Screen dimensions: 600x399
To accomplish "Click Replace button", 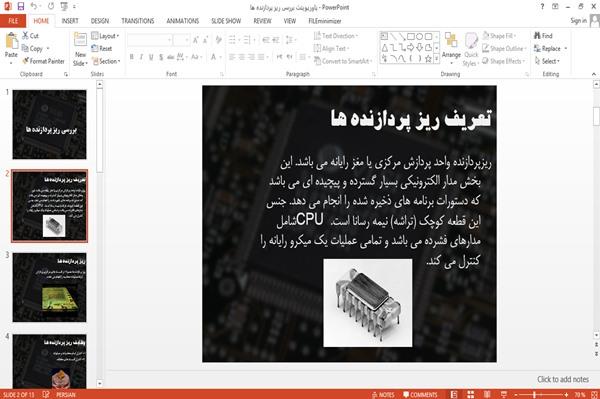I will click(x=551, y=49).
